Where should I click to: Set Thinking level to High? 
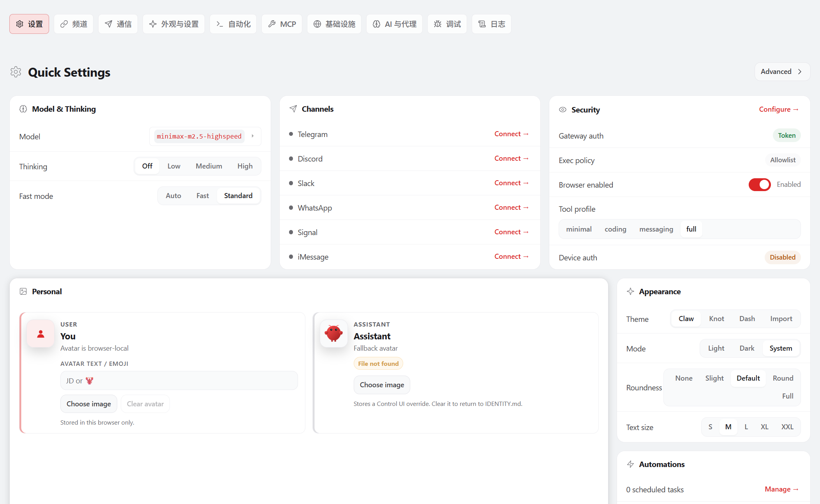[x=245, y=166]
